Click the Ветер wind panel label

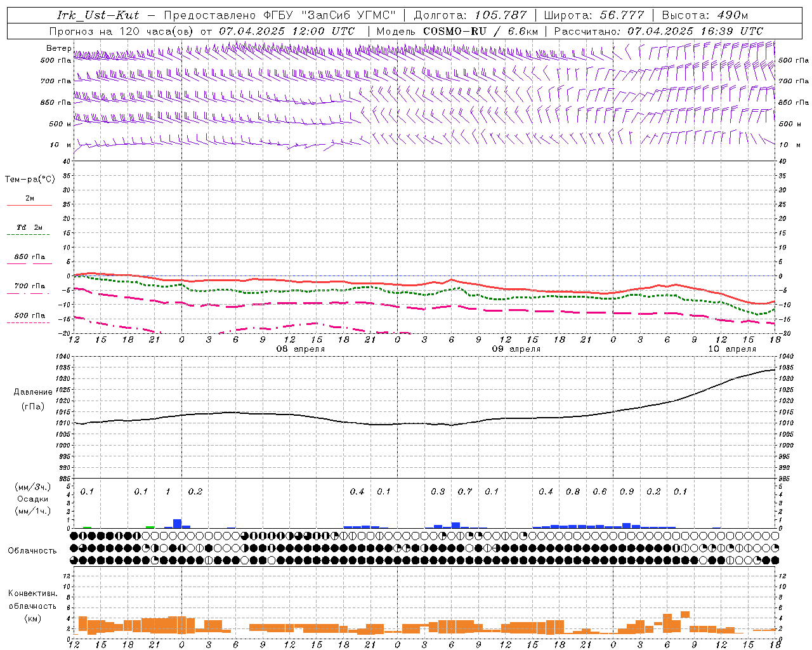(58, 48)
